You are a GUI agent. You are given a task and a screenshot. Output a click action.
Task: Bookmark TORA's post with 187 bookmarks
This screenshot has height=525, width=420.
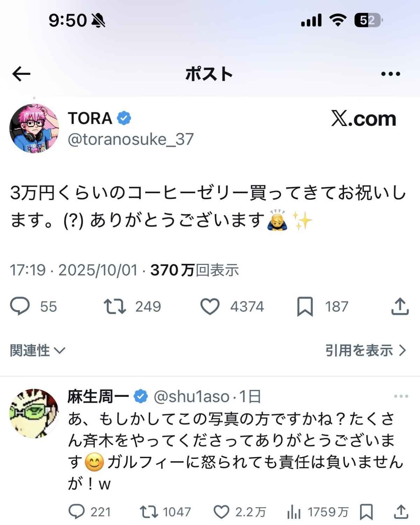coord(305,307)
